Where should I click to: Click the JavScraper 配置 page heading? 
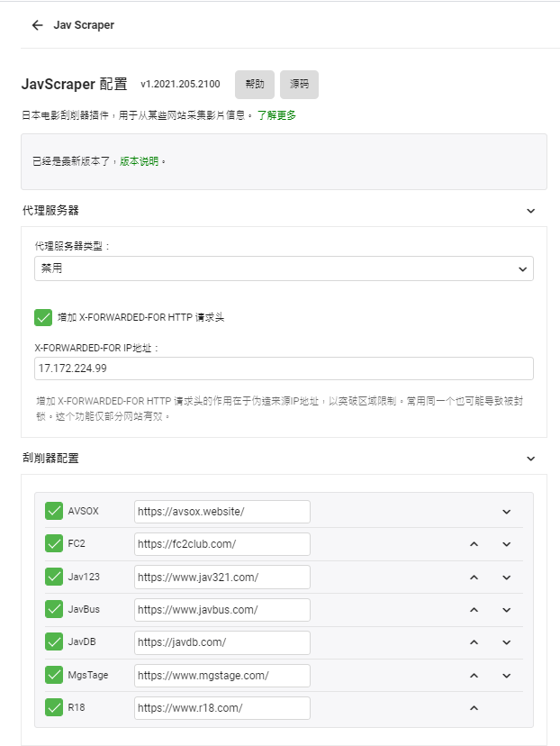77,84
